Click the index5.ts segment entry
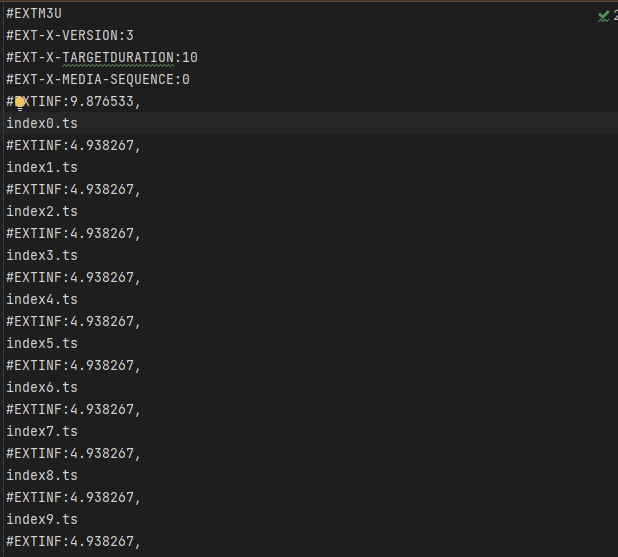The image size is (618, 557). (42, 344)
